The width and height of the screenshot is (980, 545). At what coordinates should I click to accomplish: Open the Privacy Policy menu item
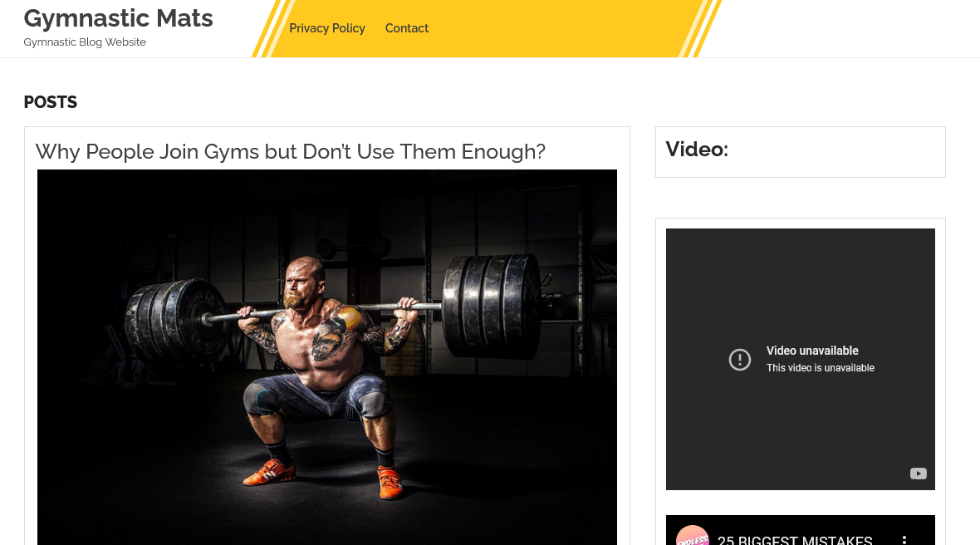pos(327,28)
